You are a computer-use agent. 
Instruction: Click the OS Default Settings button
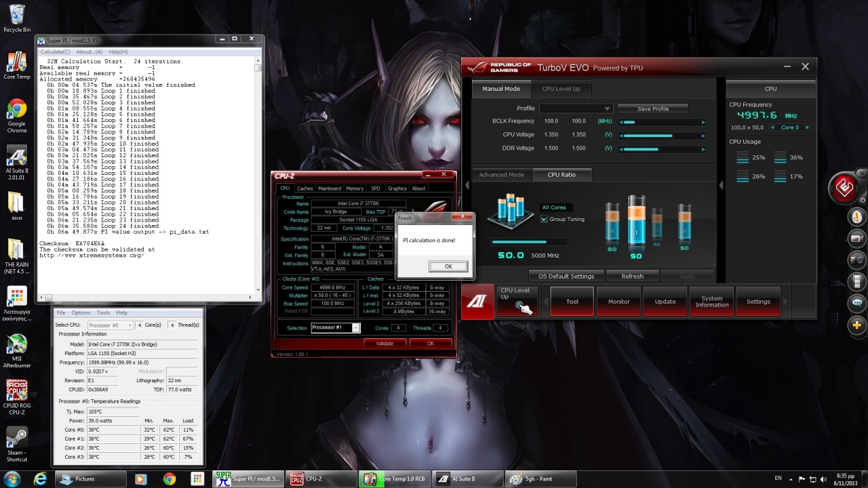pos(566,276)
